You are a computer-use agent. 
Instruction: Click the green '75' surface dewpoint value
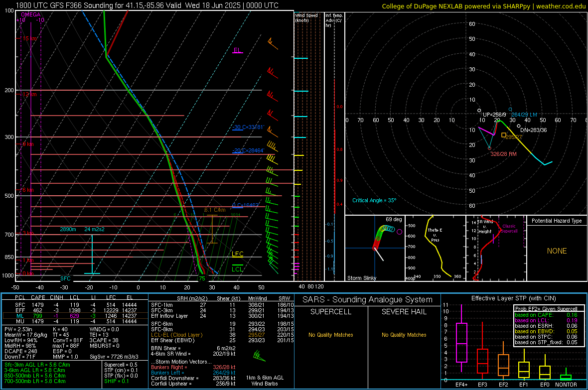[x=202, y=278]
